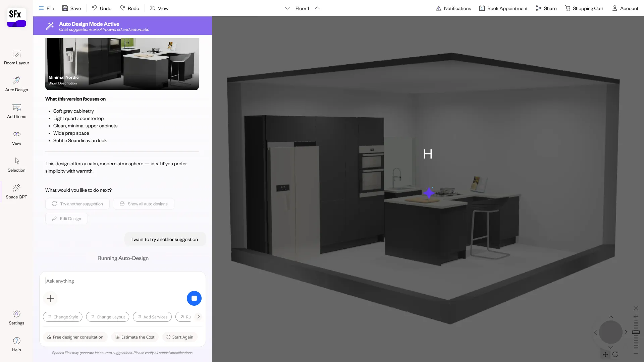Go down one floor with chevron
The width and height of the screenshot is (644, 362).
point(287,8)
